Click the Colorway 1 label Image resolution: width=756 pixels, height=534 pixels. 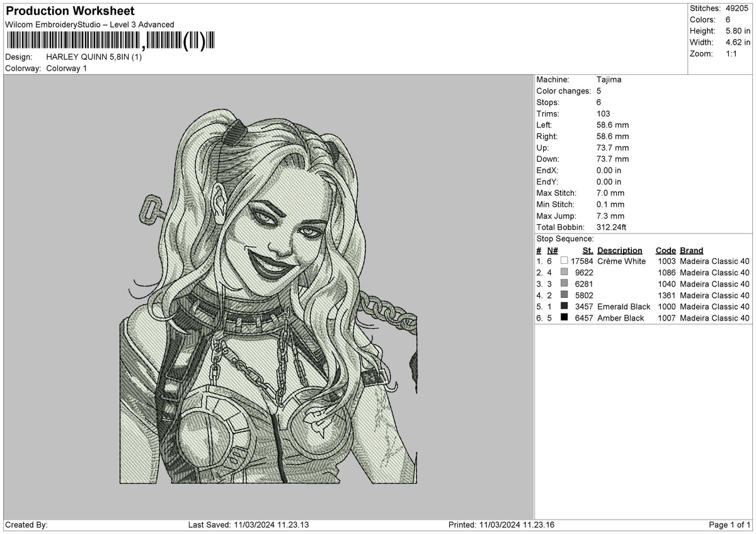coord(67,68)
